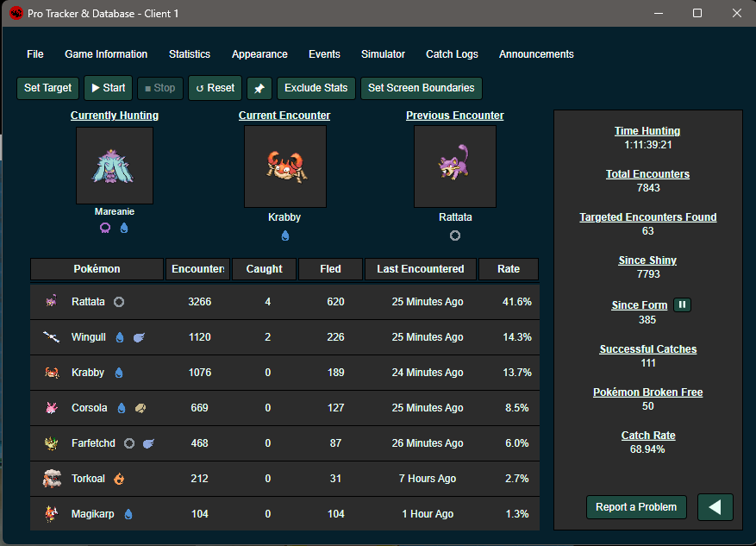Open the Events menu
Screen dimensions: 756x546
click(324, 54)
